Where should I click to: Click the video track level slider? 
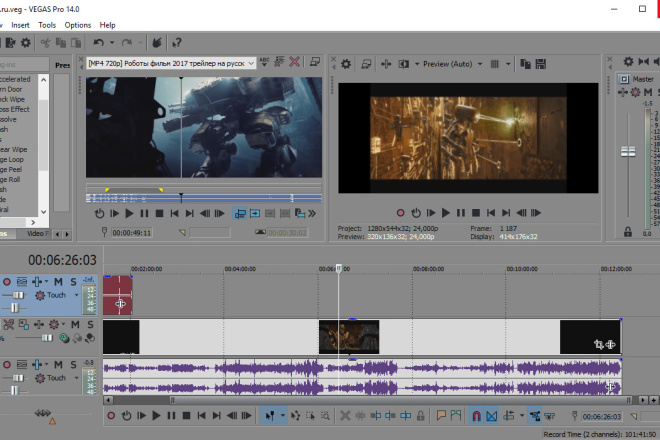(47, 338)
